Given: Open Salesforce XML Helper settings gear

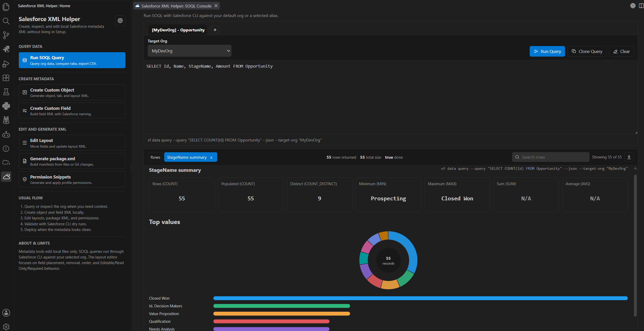Looking at the screenshot, I should point(120,21).
